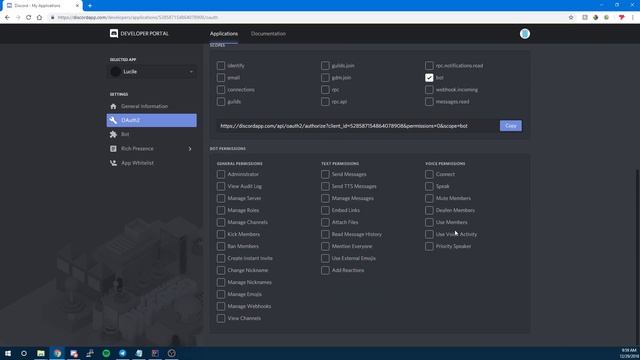Switch to the Applications tab
The width and height of the screenshot is (640, 360).
click(224, 33)
